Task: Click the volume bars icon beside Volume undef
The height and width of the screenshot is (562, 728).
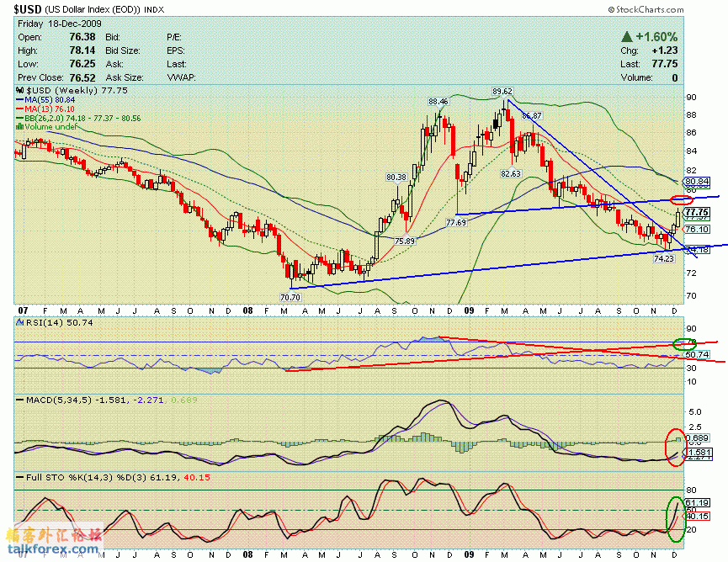Action: click(19, 127)
